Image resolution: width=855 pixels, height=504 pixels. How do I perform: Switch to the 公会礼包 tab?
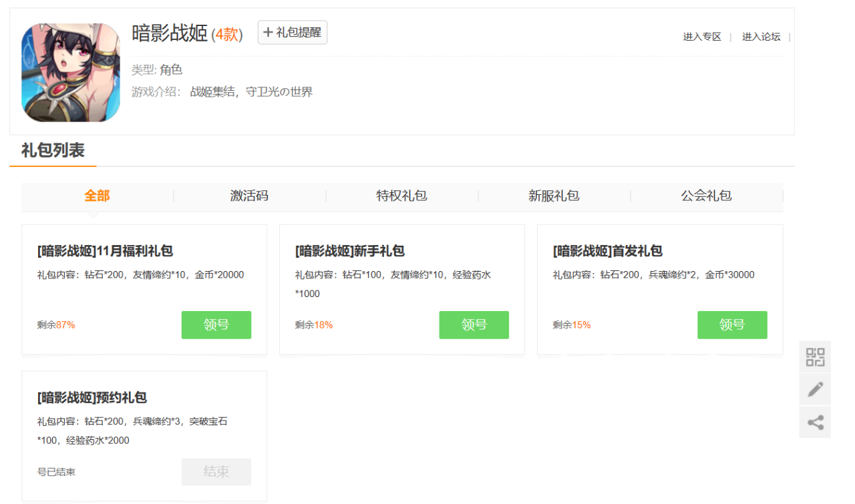tap(706, 196)
